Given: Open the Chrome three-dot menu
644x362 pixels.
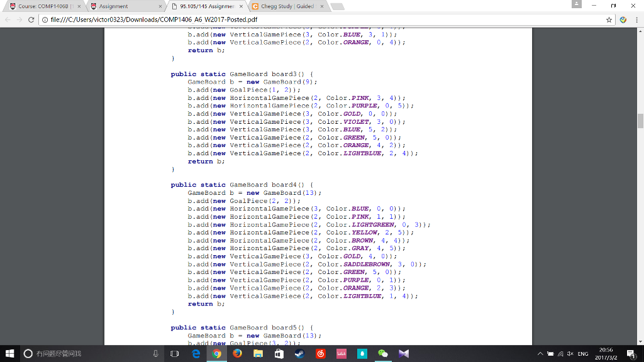Looking at the screenshot, I should [x=635, y=19].
